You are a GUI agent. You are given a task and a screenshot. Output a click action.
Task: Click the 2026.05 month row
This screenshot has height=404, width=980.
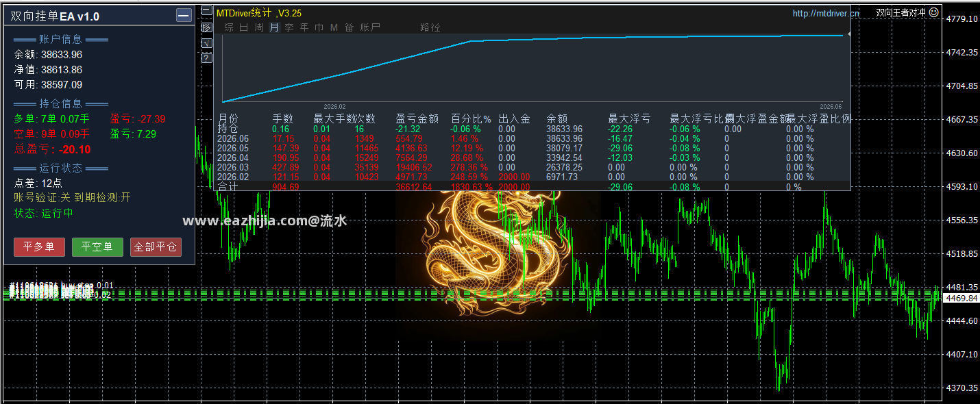(533, 148)
